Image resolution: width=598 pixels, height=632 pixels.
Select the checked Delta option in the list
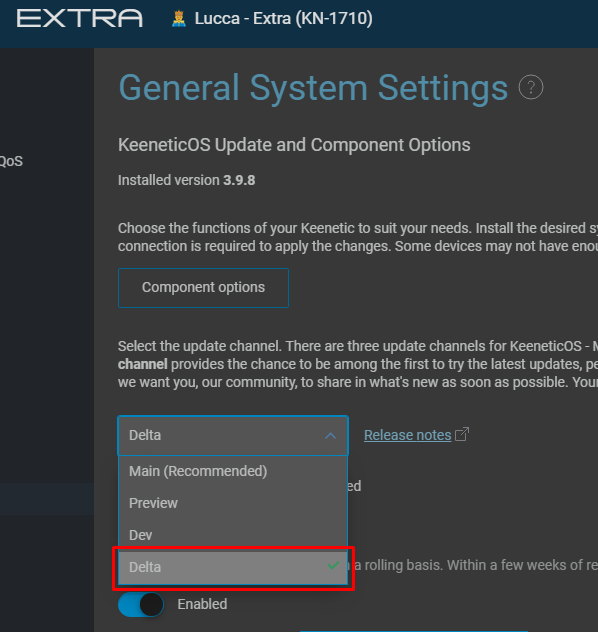(x=233, y=568)
